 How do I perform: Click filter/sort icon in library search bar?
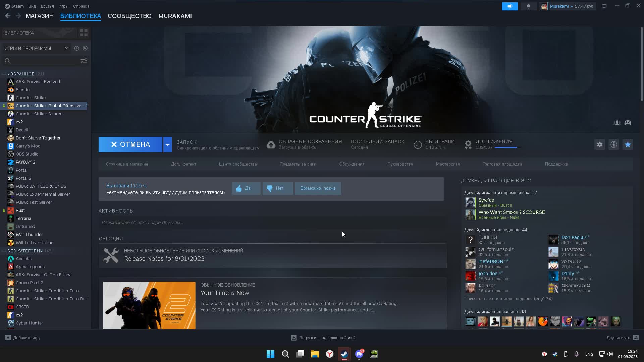pos(84,61)
